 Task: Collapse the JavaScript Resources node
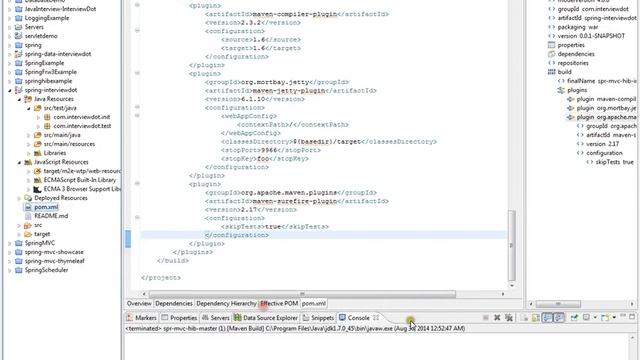19,162
